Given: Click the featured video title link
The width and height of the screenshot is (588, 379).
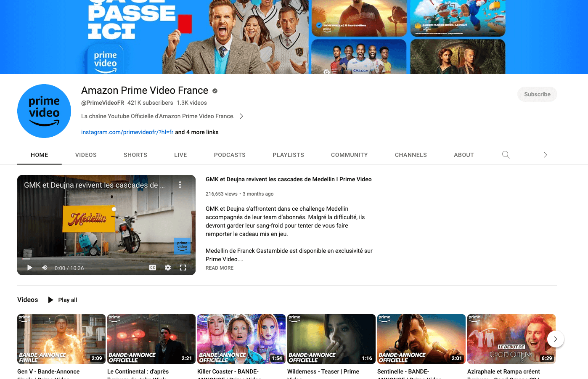Looking at the screenshot, I should point(289,179).
